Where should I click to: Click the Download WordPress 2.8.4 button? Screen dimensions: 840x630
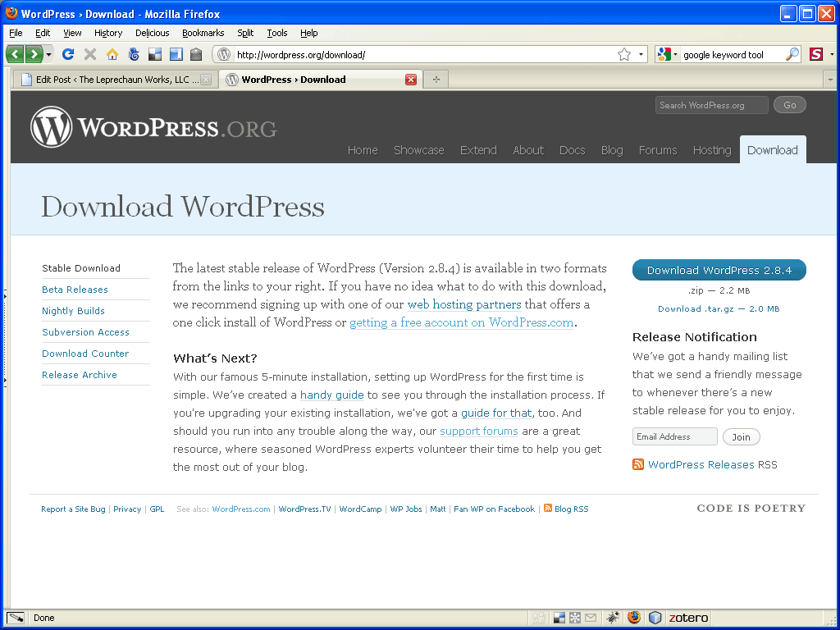point(719,270)
